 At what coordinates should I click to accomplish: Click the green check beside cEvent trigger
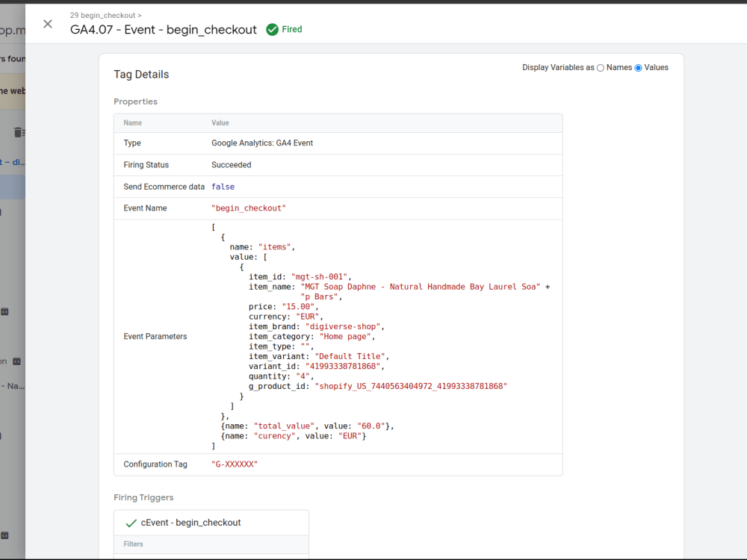pyautogui.click(x=131, y=523)
